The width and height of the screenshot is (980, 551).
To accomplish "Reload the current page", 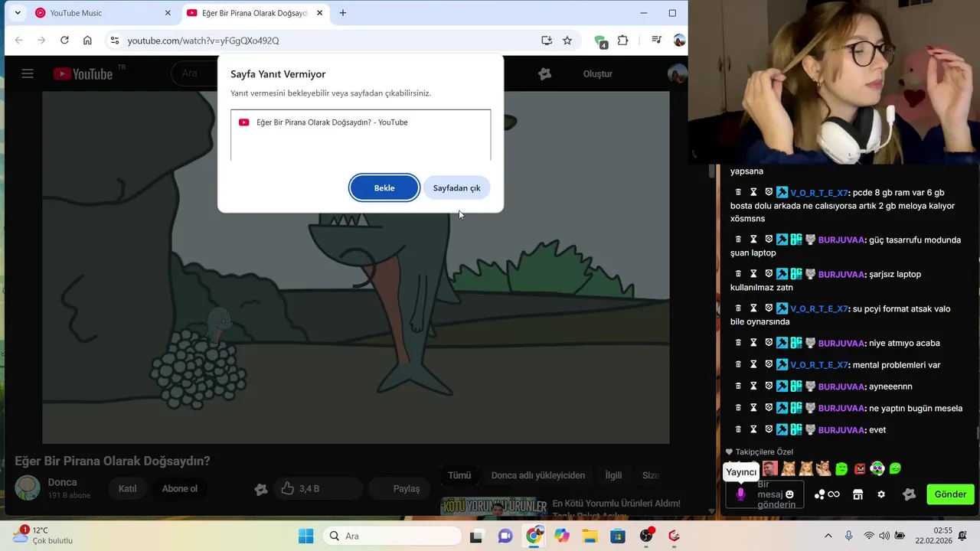I will 64,41.
